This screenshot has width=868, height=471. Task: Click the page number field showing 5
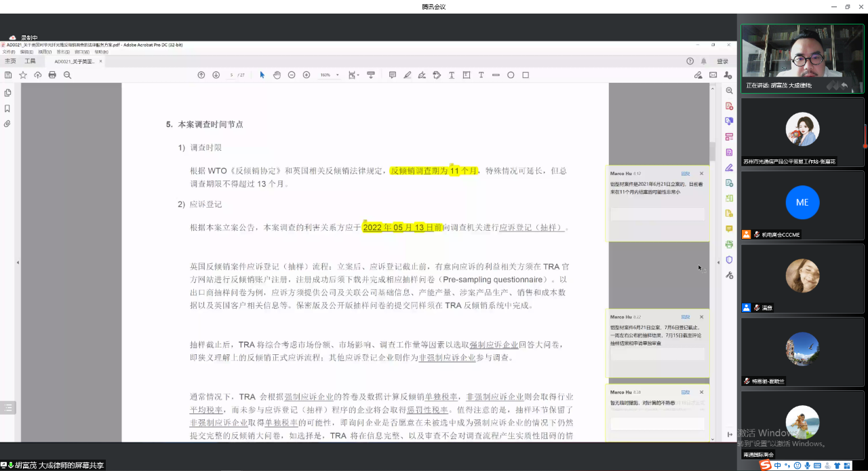231,75
